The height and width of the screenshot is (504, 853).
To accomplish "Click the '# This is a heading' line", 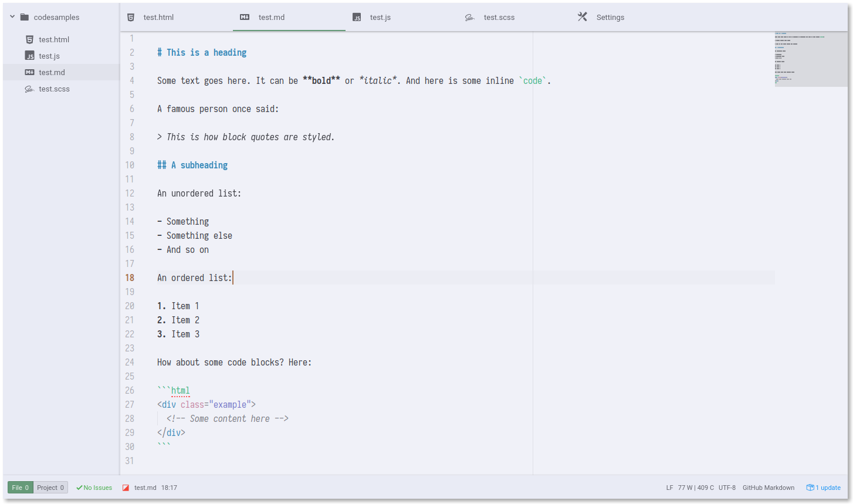I will 202,52.
